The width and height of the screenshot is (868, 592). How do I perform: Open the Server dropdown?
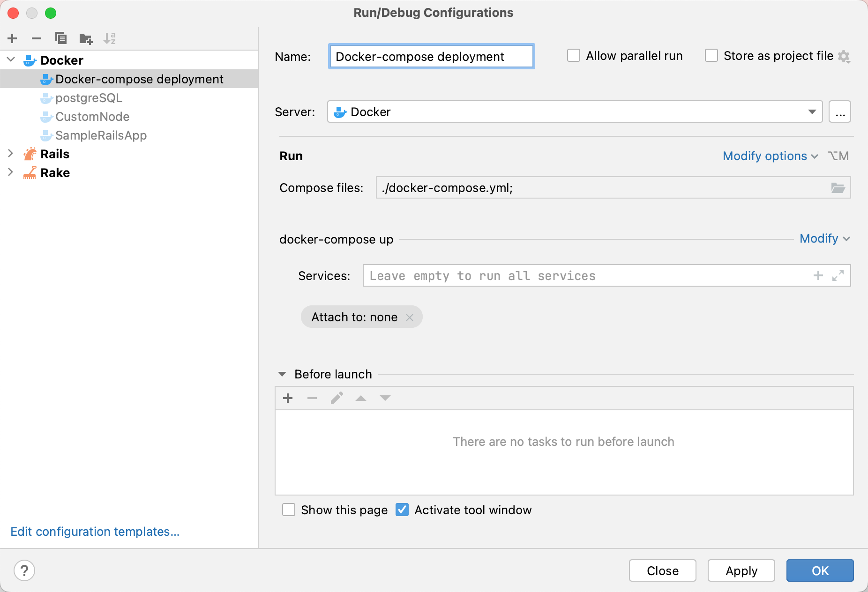812,111
